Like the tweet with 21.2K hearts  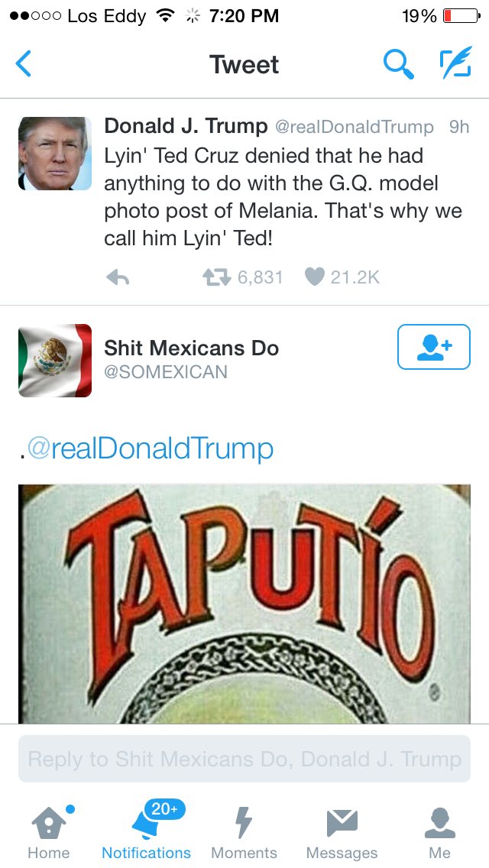tap(314, 277)
